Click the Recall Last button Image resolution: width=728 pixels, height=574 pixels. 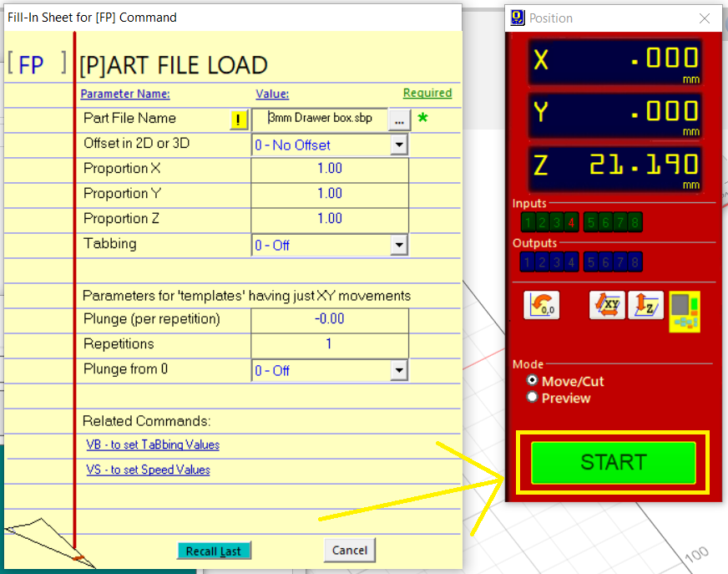214,551
